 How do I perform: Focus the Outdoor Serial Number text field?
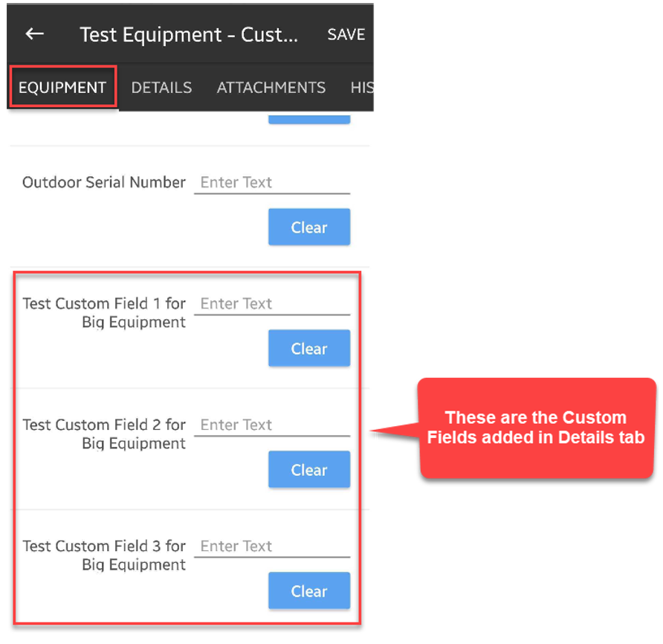pos(271,183)
